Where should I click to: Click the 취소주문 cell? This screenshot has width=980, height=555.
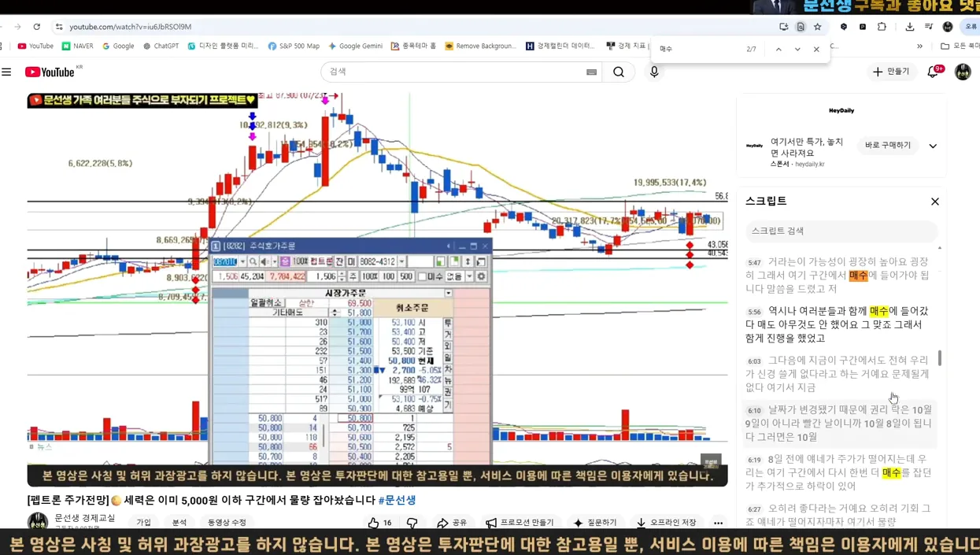(x=411, y=308)
